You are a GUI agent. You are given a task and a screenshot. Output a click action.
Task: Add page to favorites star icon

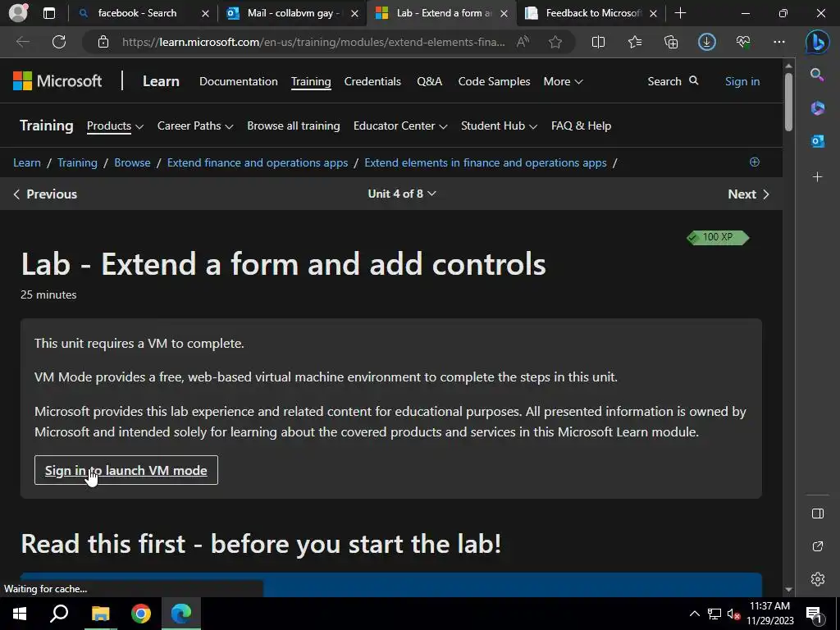pos(555,42)
